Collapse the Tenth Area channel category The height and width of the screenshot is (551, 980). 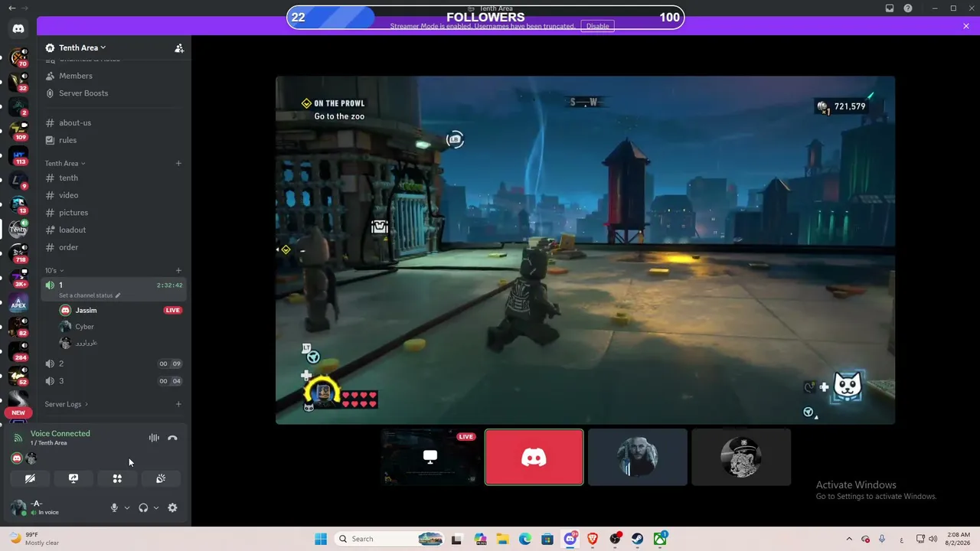pyautogui.click(x=65, y=163)
